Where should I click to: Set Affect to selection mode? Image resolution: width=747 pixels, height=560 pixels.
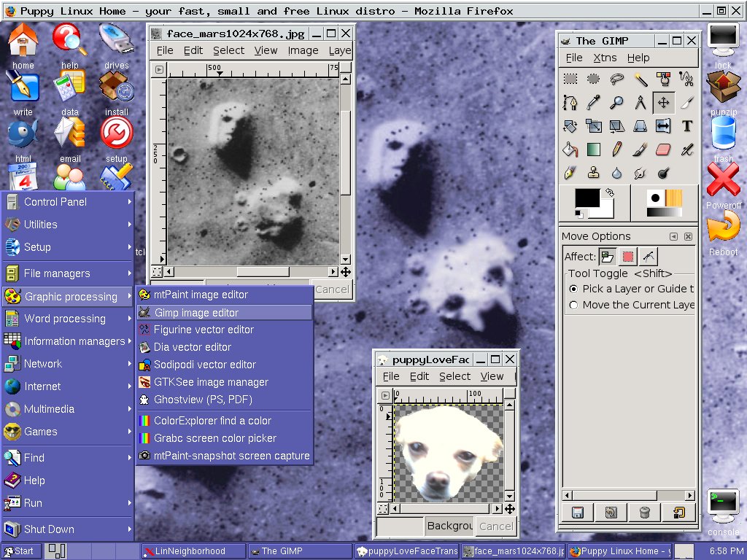click(628, 257)
